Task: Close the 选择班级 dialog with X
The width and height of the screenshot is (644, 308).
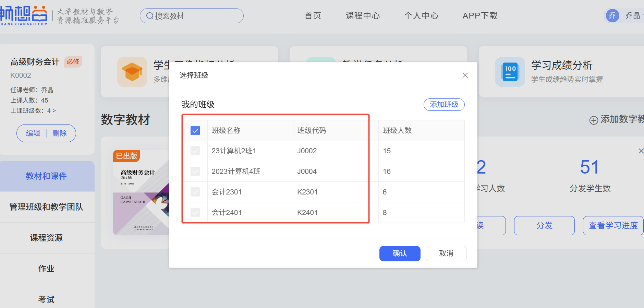Action: [x=465, y=75]
